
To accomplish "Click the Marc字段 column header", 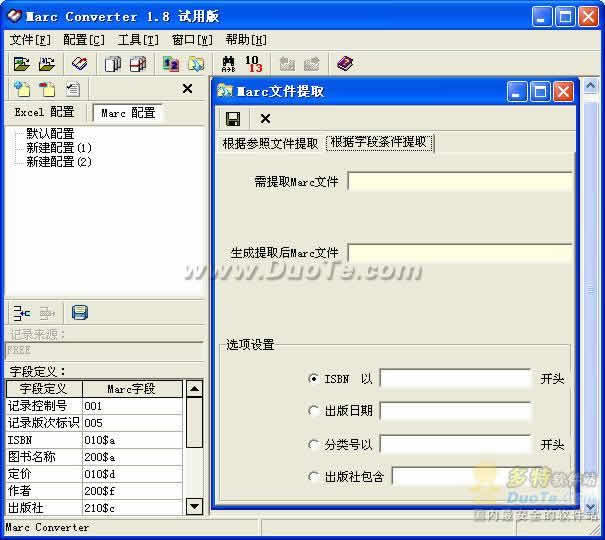I will (132, 389).
